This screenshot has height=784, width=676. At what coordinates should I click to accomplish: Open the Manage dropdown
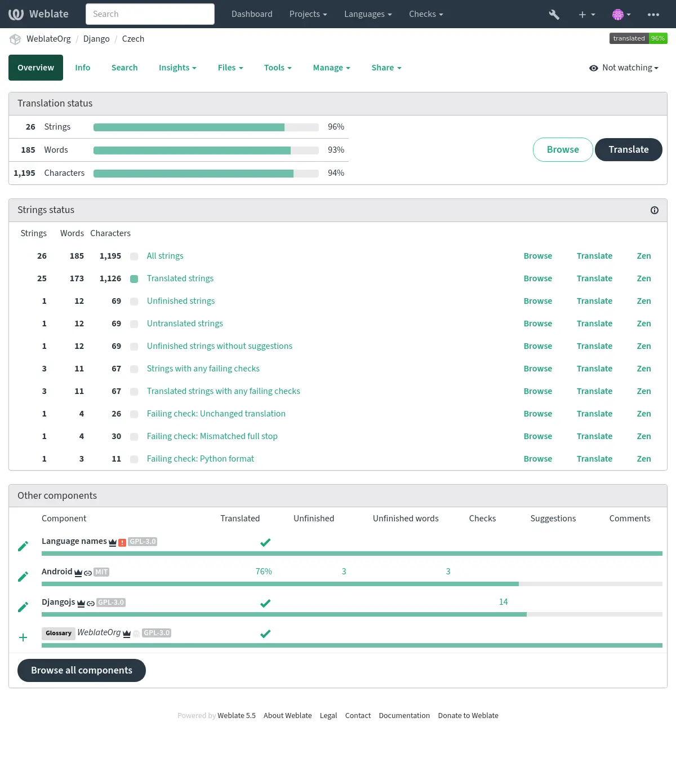click(x=331, y=68)
